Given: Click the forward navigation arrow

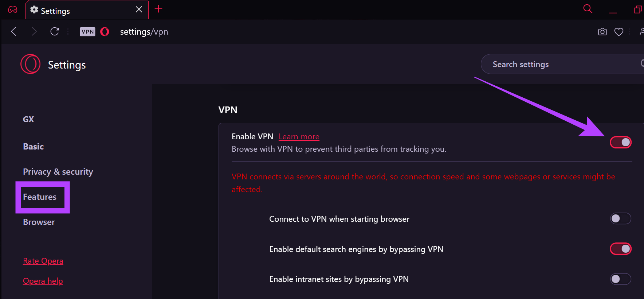Looking at the screenshot, I should (34, 32).
